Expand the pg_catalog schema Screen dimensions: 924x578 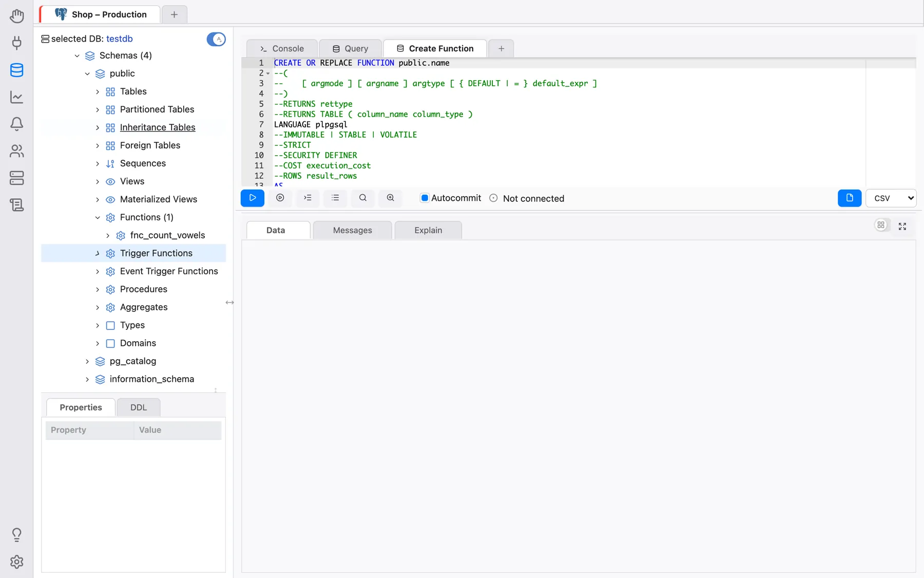coord(87,361)
